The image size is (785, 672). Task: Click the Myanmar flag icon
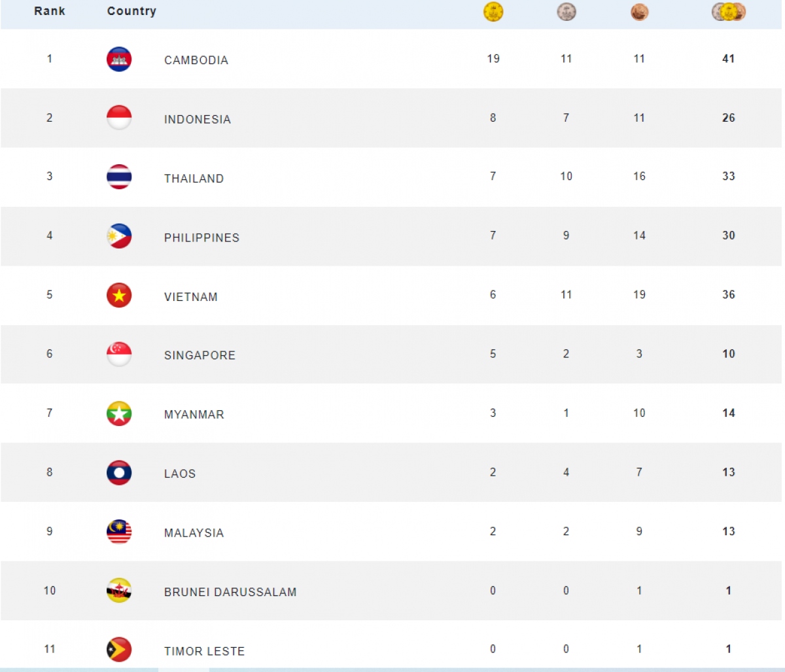coord(119,414)
